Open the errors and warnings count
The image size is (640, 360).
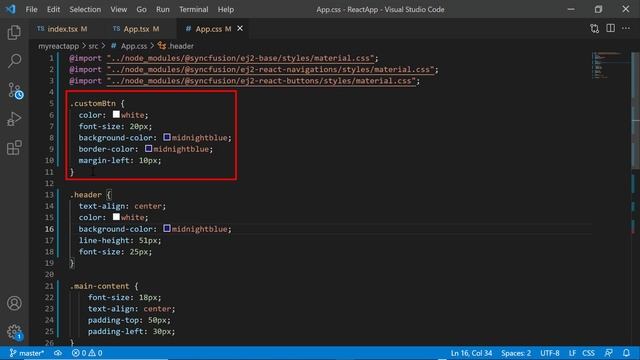[87, 353]
